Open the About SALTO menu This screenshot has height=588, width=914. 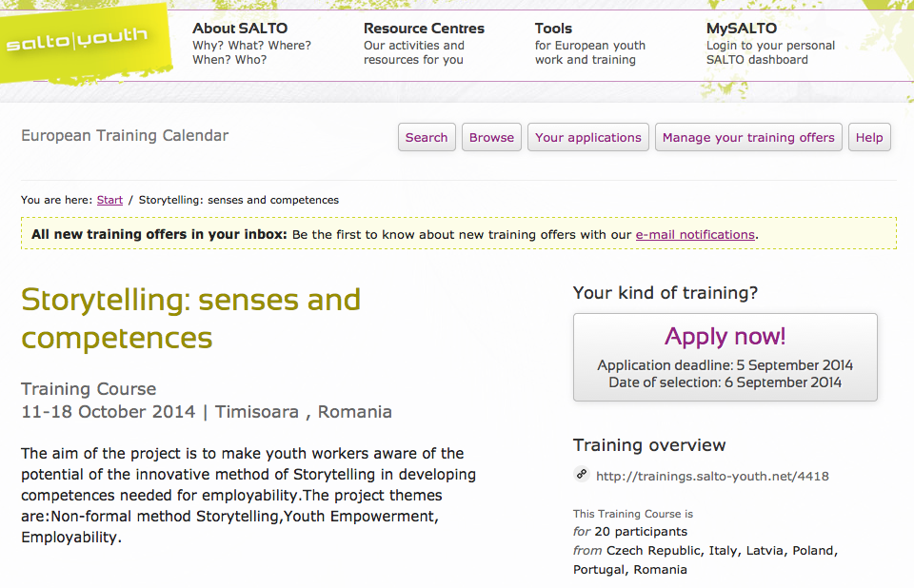[x=251, y=44]
